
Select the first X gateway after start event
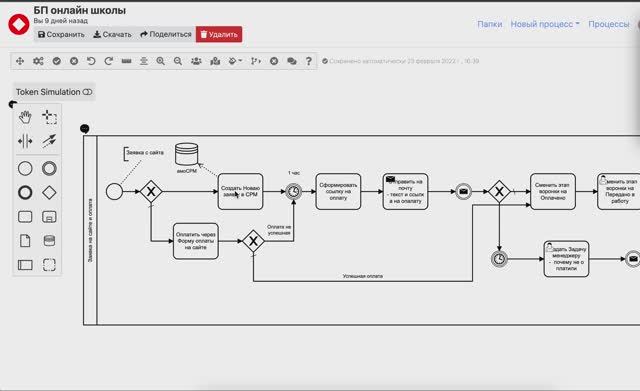(x=151, y=191)
